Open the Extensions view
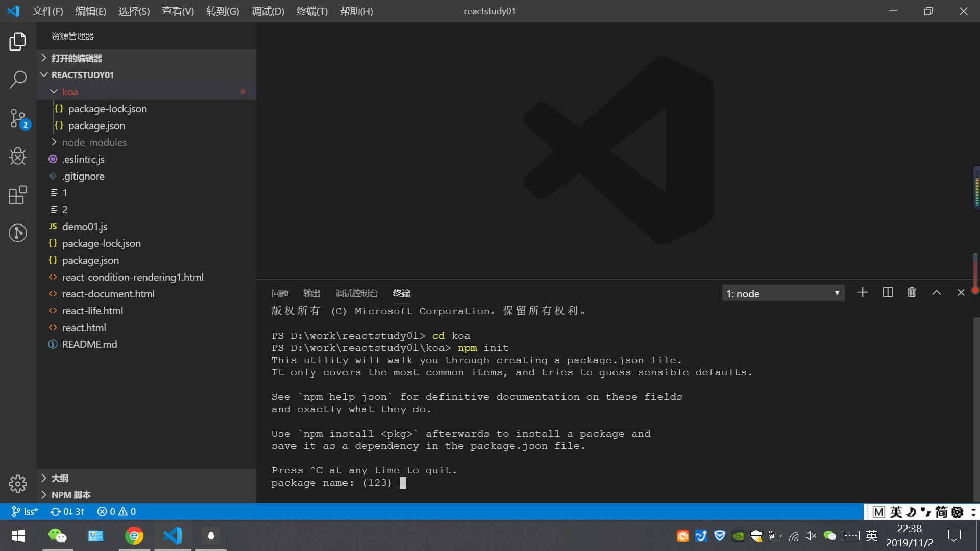980x551 pixels. [x=18, y=195]
